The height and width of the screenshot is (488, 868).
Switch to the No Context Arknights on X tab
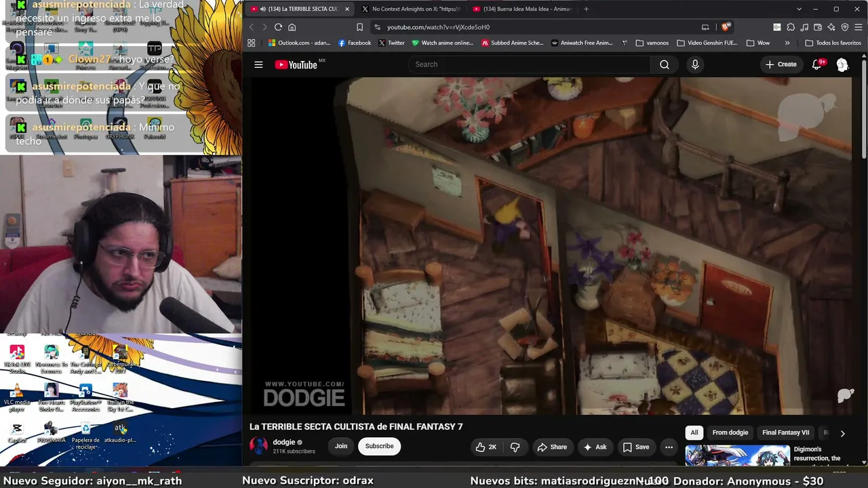[411, 9]
